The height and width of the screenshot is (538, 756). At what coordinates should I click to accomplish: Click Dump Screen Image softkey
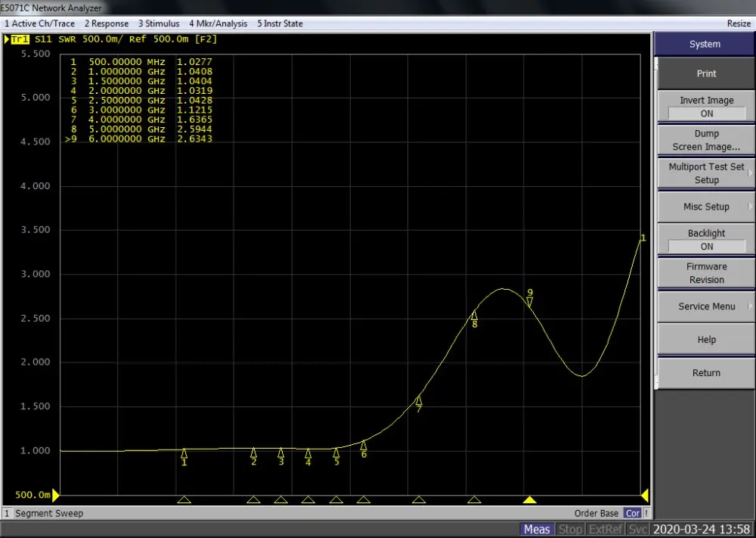(706, 140)
